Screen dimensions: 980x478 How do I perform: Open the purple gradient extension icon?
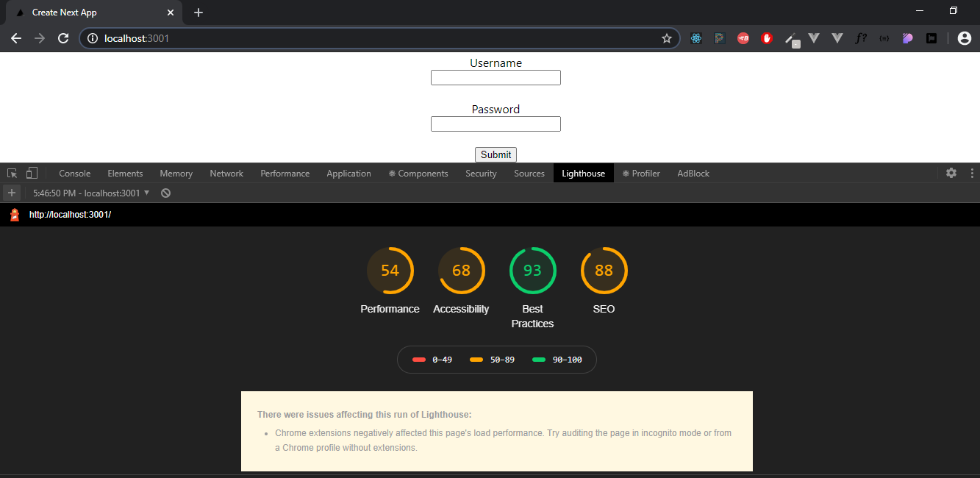coord(908,38)
